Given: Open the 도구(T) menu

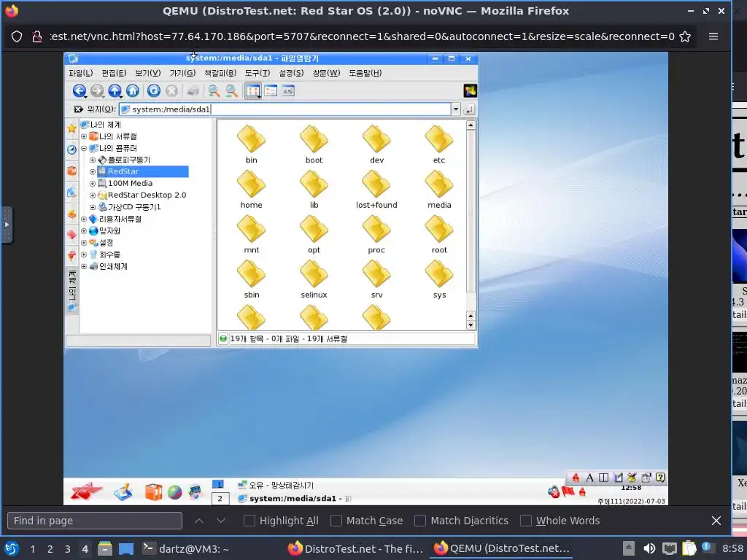Looking at the screenshot, I should coord(258,73).
